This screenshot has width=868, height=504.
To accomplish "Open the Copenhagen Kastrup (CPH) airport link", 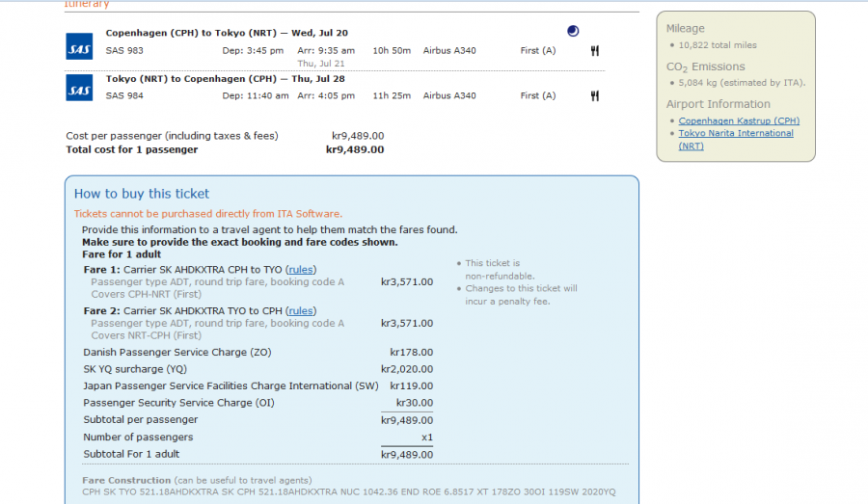I will 739,120.
